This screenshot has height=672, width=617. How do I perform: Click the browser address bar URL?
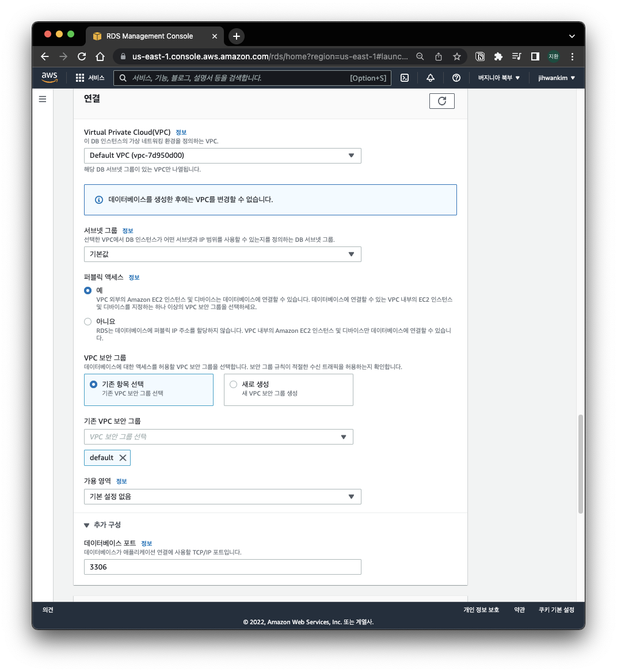tap(270, 56)
